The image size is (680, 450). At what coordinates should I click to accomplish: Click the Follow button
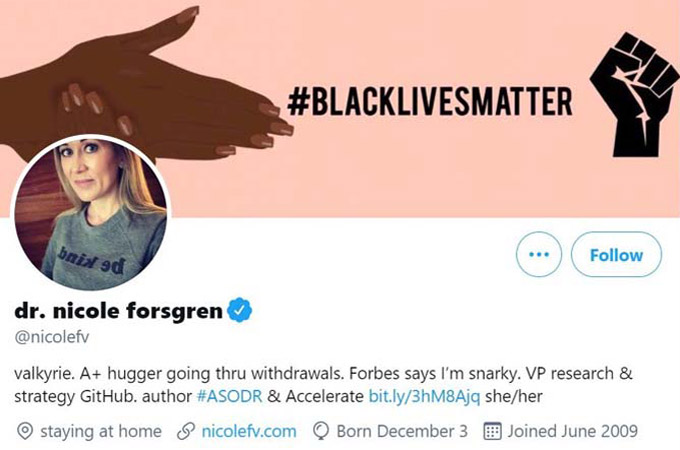(x=616, y=254)
